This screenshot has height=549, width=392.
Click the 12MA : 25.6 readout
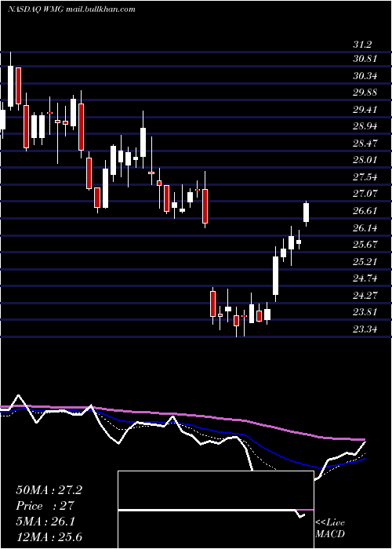[49, 537]
